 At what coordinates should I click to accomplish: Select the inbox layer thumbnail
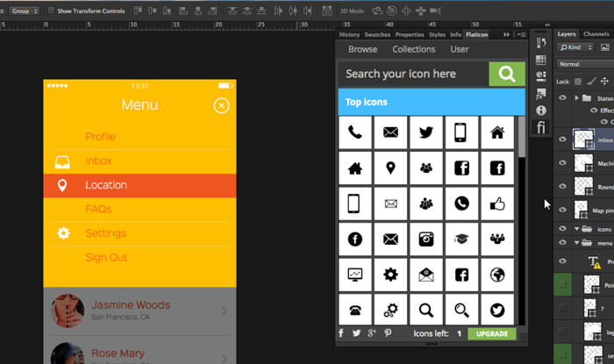coord(583,139)
